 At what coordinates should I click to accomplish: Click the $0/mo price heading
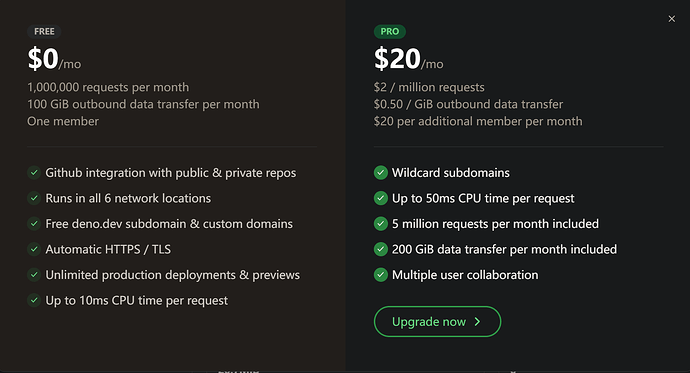click(x=54, y=59)
